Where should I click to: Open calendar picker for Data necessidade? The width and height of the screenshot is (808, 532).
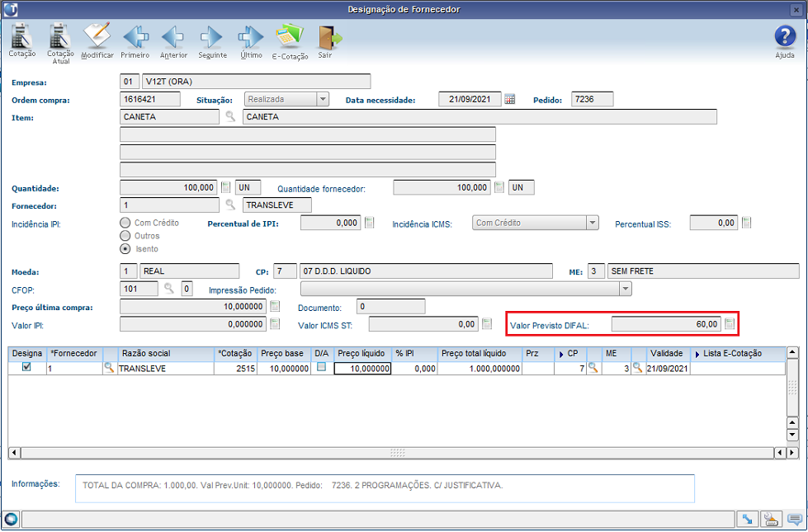509,100
